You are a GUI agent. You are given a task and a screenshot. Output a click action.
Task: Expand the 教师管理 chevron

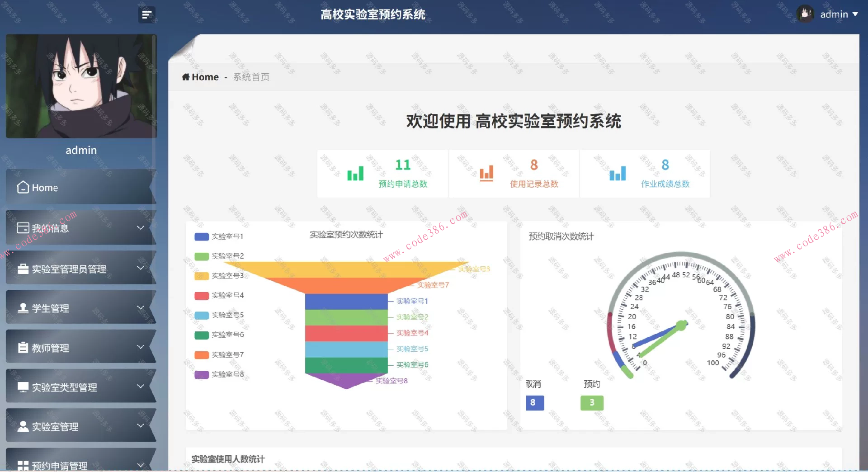pos(141,347)
